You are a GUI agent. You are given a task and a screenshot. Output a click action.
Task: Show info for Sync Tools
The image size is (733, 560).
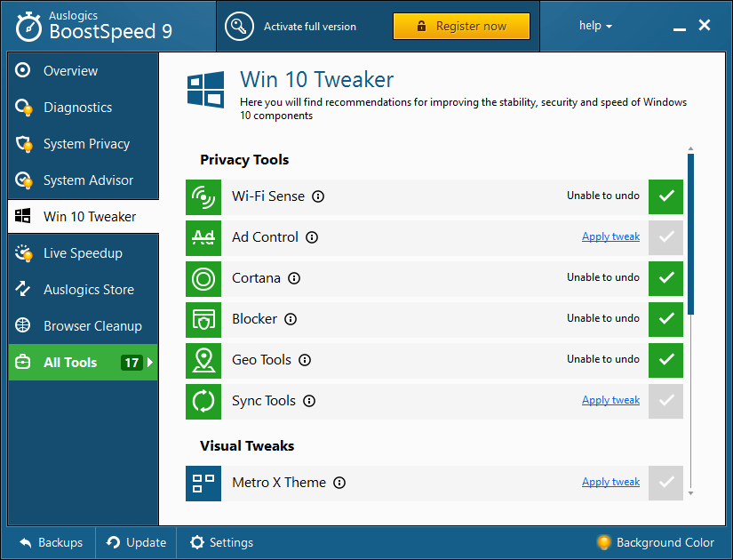pyautogui.click(x=309, y=401)
